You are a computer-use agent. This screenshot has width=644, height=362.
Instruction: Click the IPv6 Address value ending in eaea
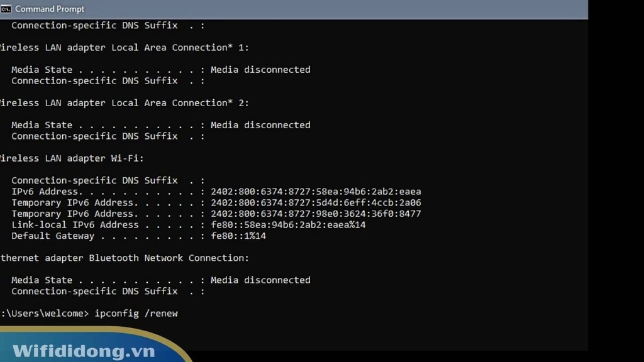tap(316, 192)
